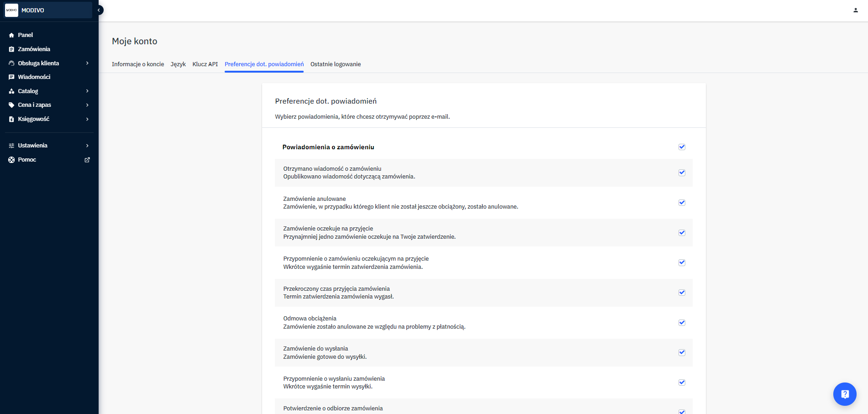This screenshot has width=868, height=414.
Task: Select the Zamówienia icon in the sidebar
Action: coord(11,49)
